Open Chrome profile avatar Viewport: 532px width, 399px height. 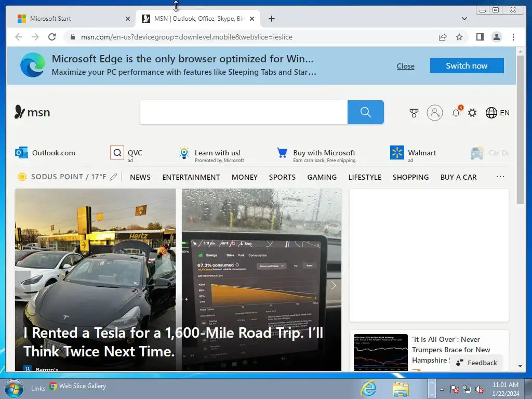[496, 37]
